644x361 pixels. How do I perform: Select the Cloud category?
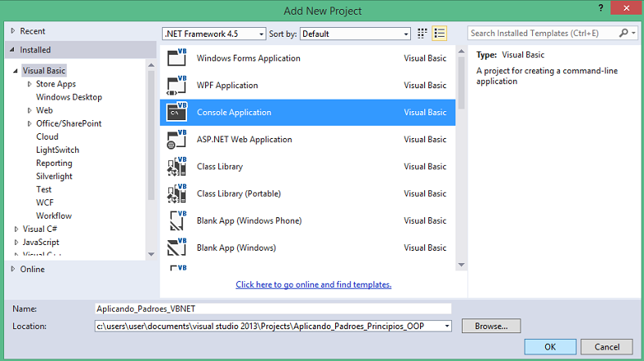tap(47, 136)
